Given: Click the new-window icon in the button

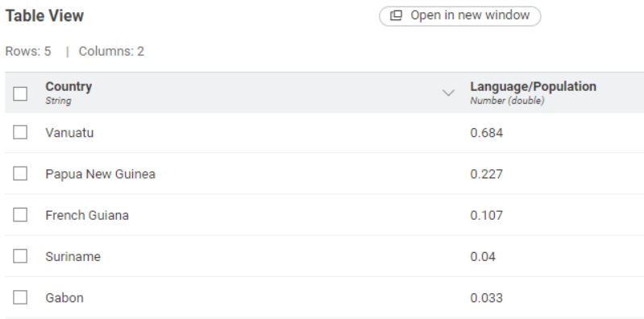Looking at the screenshot, I should pos(396,15).
